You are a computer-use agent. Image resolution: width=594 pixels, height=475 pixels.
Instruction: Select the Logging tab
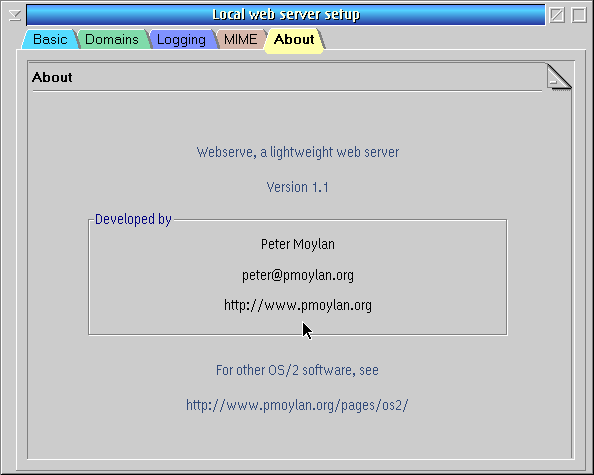point(181,39)
